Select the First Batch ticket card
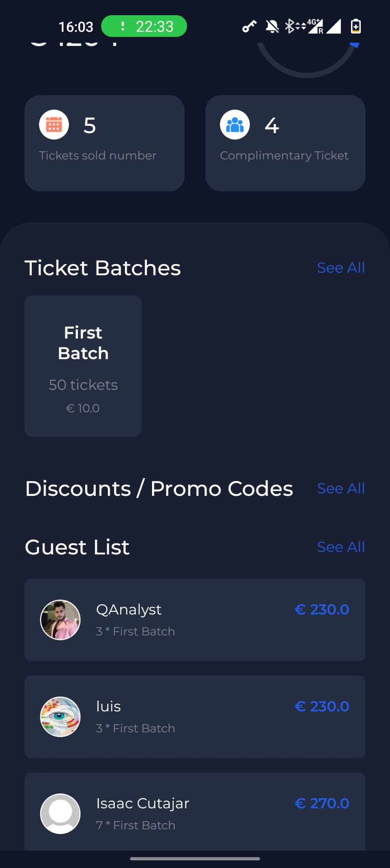 tap(83, 366)
